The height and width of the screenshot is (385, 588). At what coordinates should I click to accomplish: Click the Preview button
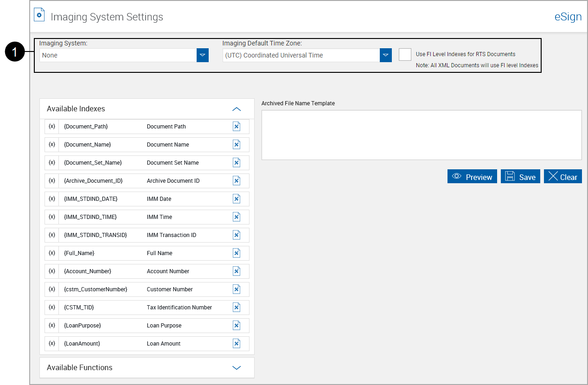click(x=472, y=176)
